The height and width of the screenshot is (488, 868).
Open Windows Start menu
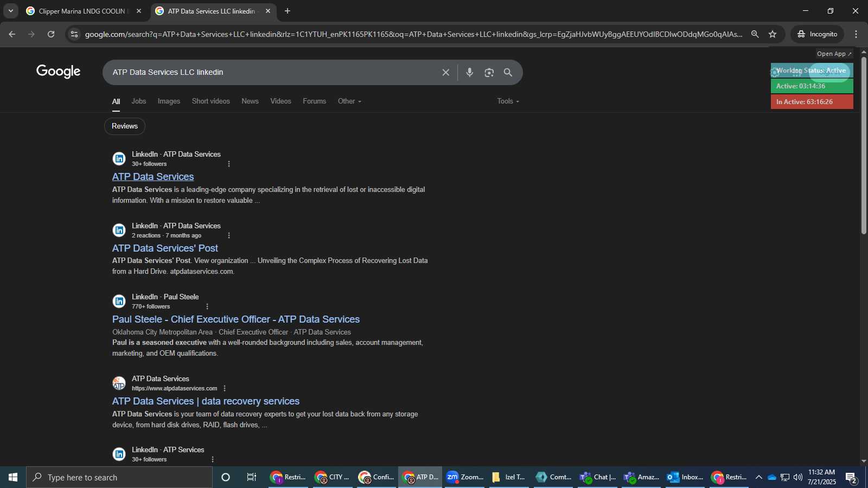tap(13, 477)
